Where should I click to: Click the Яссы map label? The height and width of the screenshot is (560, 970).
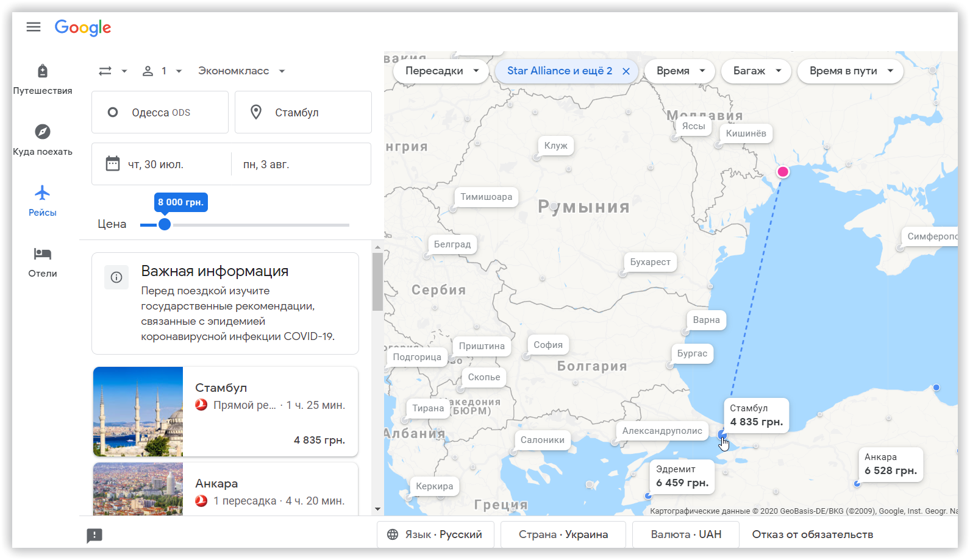pyautogui.click(x=693, y=126)
